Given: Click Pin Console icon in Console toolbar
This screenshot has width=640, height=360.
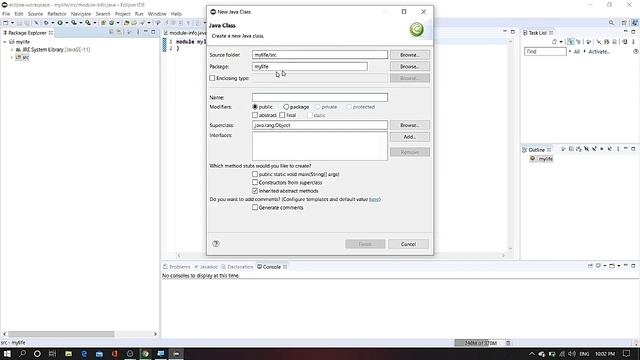Looking at the screenshot, I should [x=590, y=266].
